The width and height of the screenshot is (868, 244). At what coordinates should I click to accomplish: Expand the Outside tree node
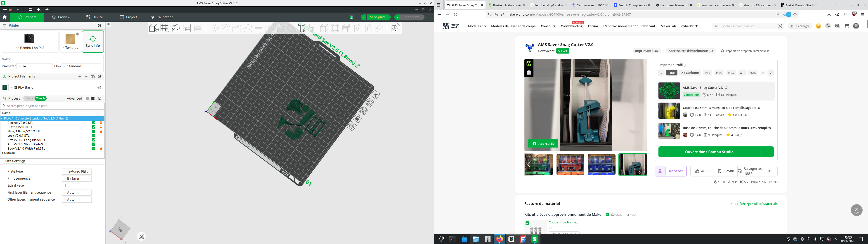coord(2,153)
